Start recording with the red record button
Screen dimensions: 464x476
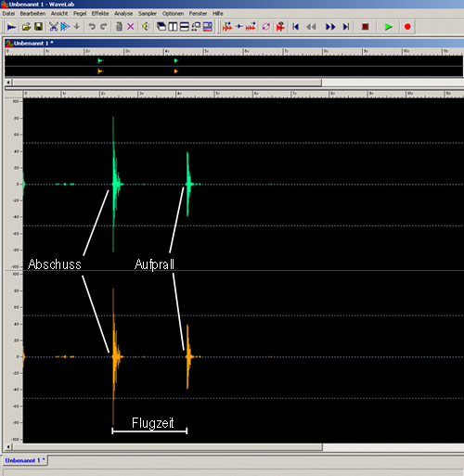pyautogui.click(x=407, y=27)
